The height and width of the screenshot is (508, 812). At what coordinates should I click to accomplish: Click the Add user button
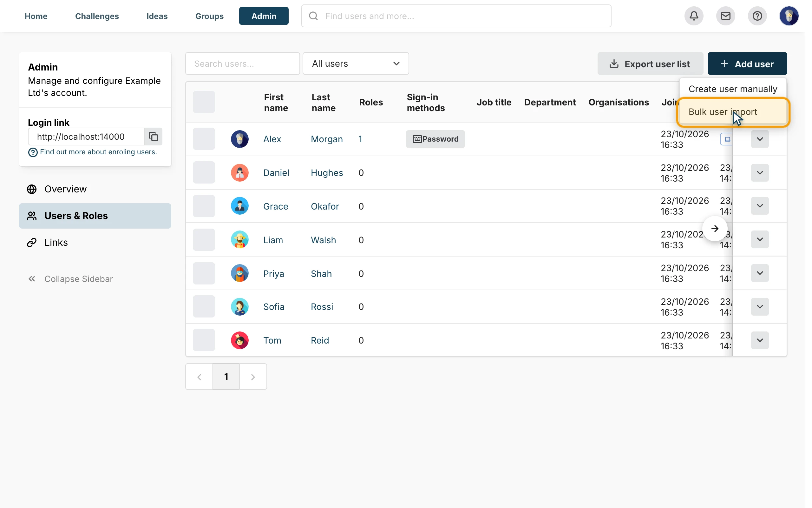tap(747, 63)
